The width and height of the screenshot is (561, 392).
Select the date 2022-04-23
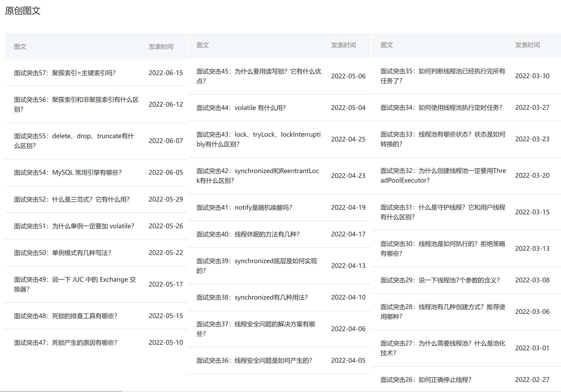348,175
